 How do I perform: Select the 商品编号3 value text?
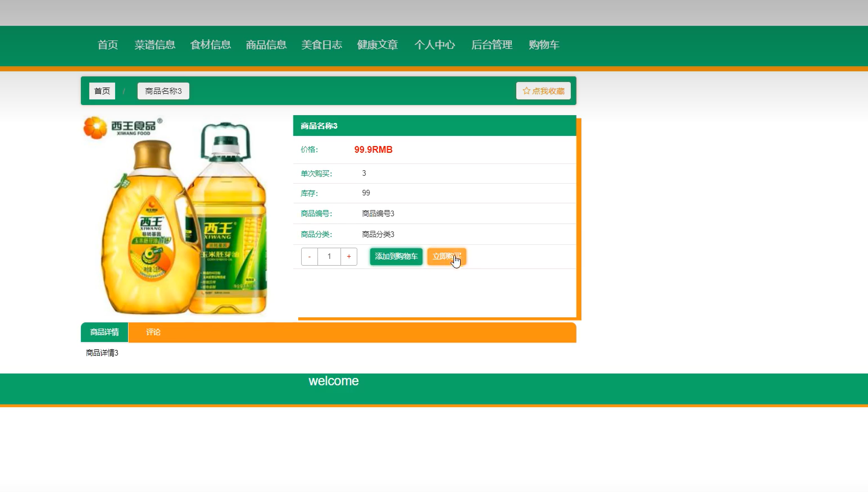[x=378, y=213]
